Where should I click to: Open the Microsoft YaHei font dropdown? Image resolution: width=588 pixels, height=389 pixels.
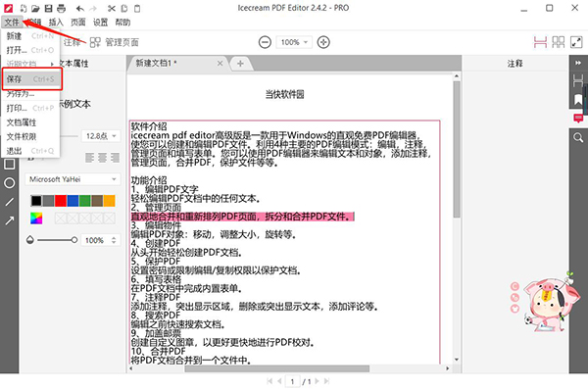tap(73, 179)
